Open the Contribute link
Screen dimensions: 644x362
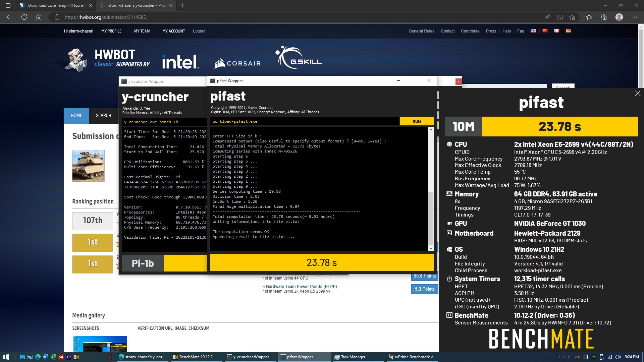click(x=470, y=31)
